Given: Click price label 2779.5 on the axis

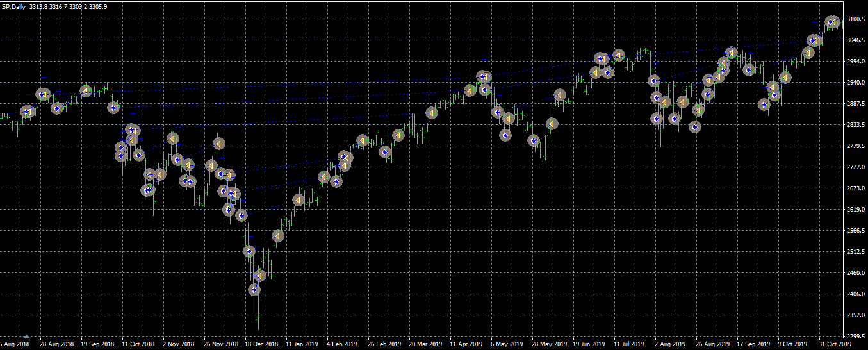Looking at the screenshot, I should (856, 146).
